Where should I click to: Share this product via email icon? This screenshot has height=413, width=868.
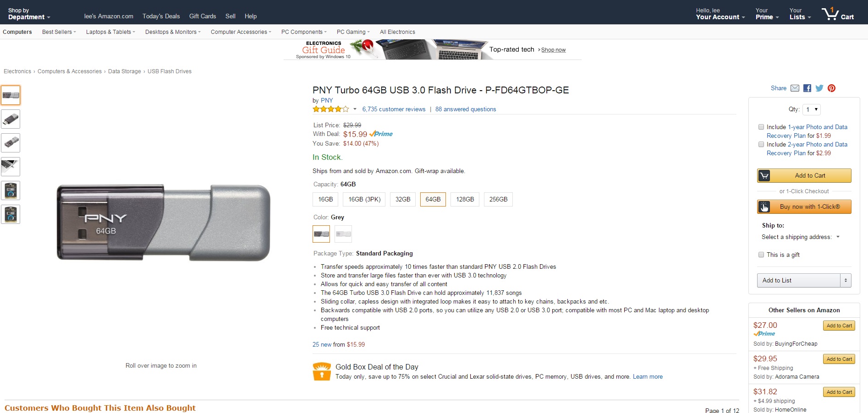[x=795, y=88]
